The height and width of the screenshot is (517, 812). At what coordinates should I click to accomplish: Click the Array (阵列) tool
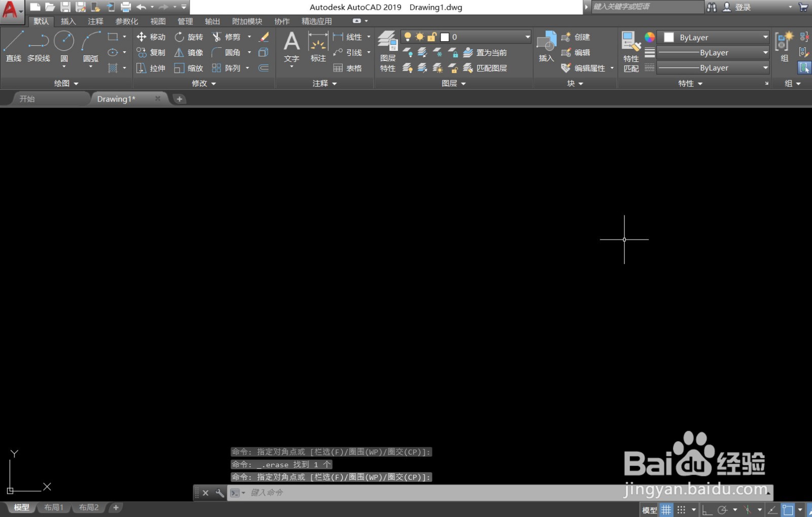click(226, 68)
